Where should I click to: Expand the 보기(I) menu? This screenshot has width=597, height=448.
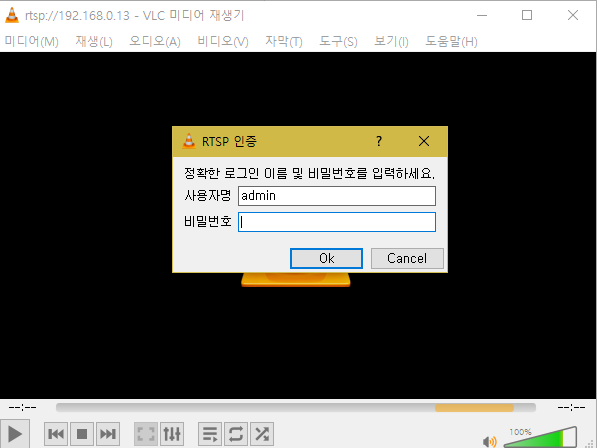pos(391,41)
